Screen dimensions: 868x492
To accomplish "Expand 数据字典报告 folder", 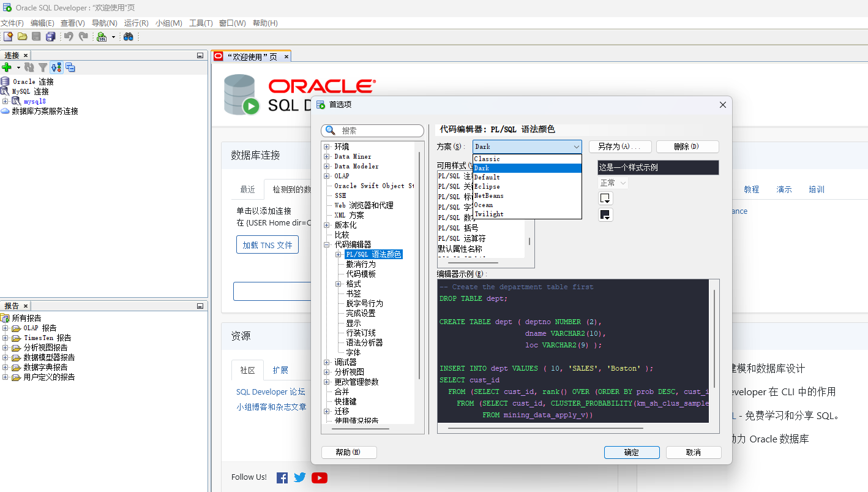I will [5, 367].
